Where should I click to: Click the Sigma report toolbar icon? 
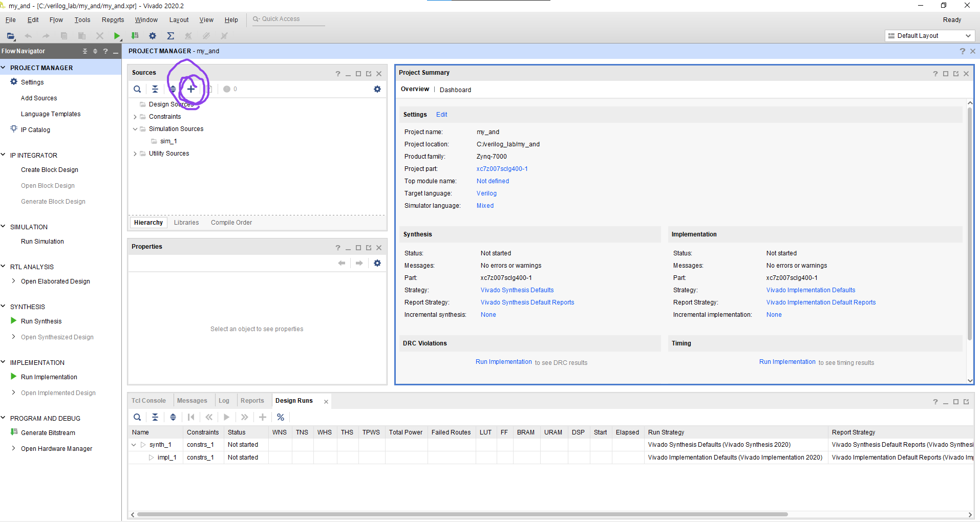pyautogui.click(x=171, y=36)
